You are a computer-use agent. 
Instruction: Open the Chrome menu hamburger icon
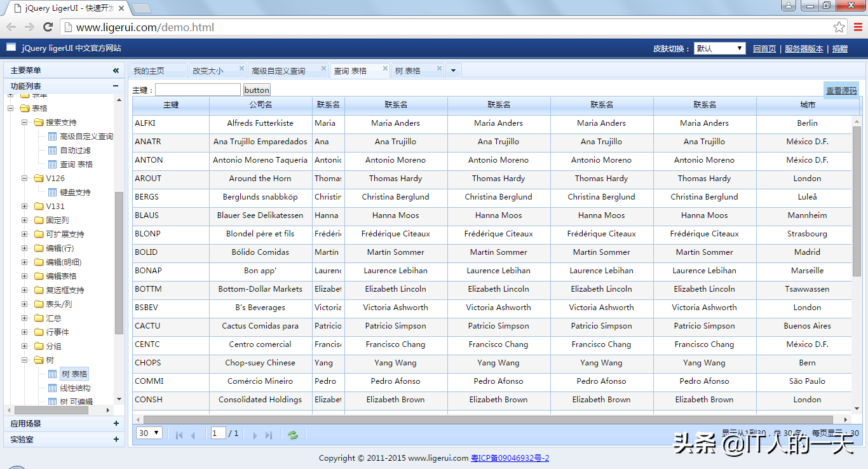[858, 27]
